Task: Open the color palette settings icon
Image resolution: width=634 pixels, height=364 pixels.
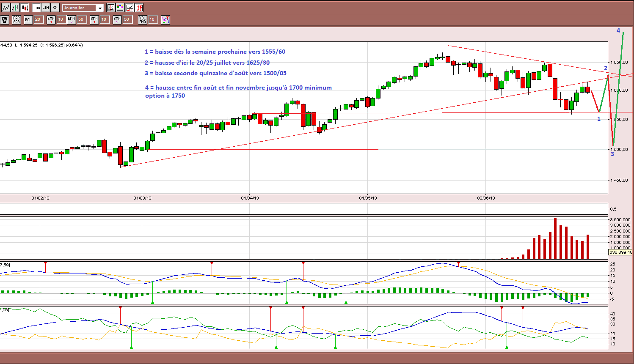Action: pyautogui.click(x=120, y=8)
